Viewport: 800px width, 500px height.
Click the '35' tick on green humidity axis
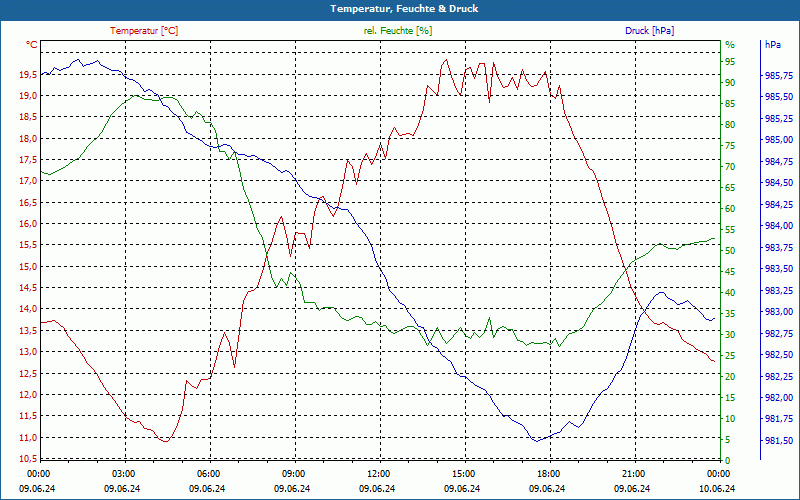click(730, 313)
